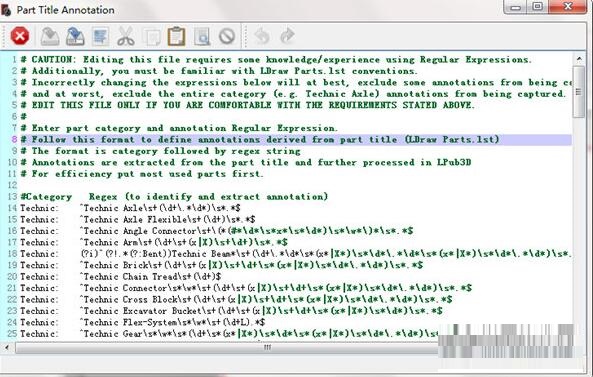Click the 'Technic Arm' regex line
This screenshot has width=593, height=377.
click(154, 242)
